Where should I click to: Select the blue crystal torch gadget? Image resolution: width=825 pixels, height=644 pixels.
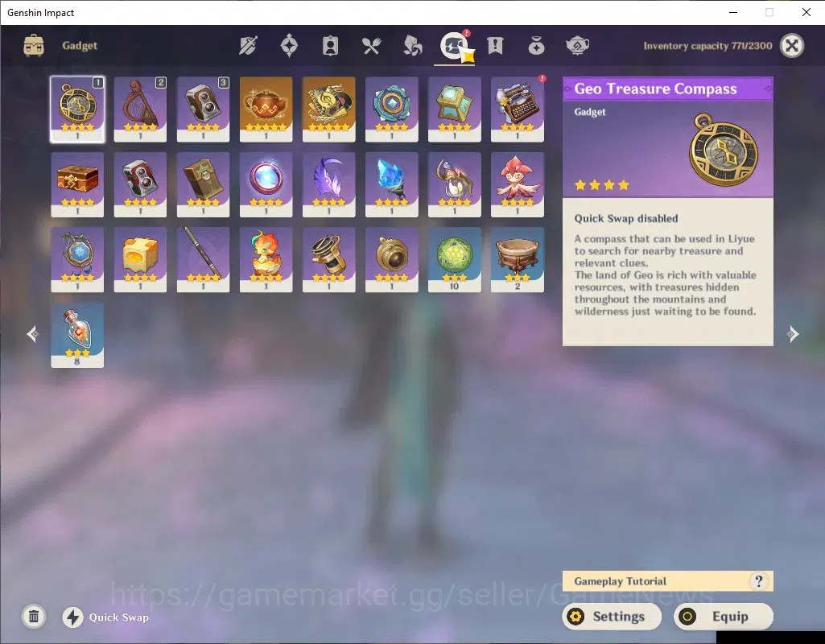(391, 184)
